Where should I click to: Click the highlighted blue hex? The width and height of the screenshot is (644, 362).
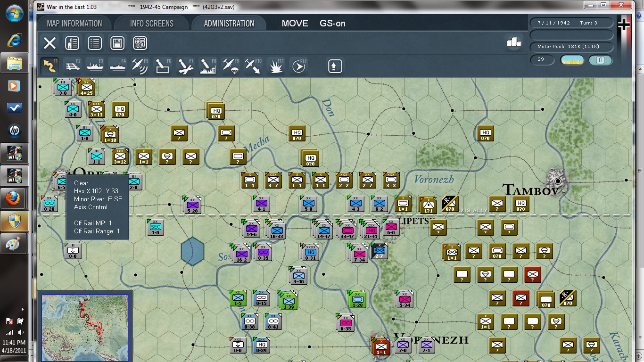192,251
